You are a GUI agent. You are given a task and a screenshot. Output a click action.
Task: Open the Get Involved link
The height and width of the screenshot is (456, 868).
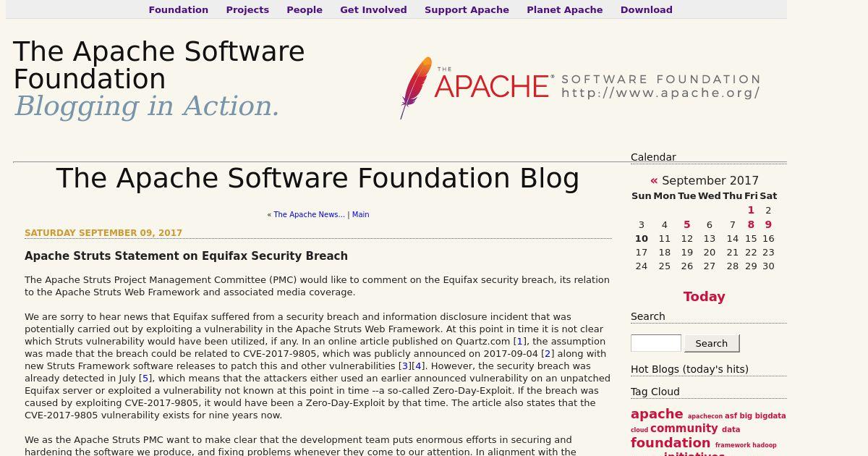(x=373, y=9)
